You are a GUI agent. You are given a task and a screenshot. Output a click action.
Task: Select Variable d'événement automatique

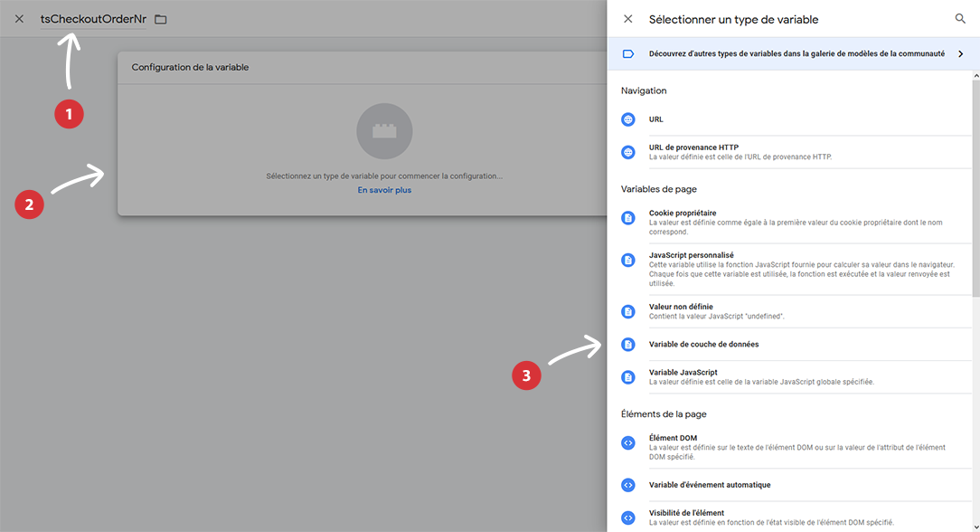[796, 485]
